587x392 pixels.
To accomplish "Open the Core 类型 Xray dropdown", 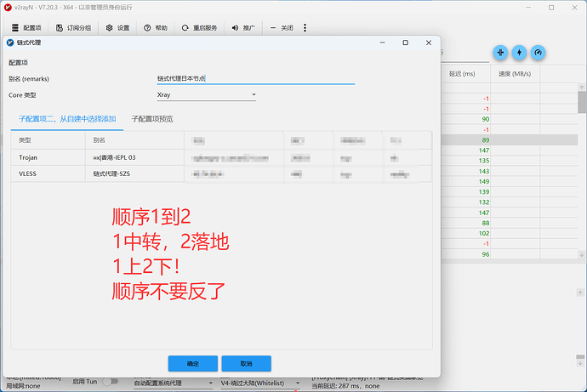I will click(206, 94).
